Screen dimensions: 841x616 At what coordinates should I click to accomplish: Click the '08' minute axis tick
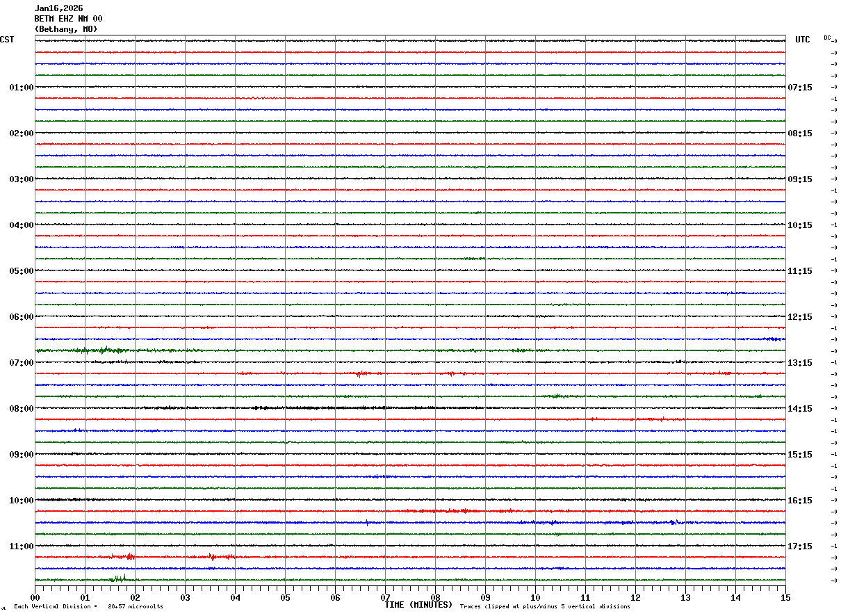pyautogui.click(x=435, y=597)
